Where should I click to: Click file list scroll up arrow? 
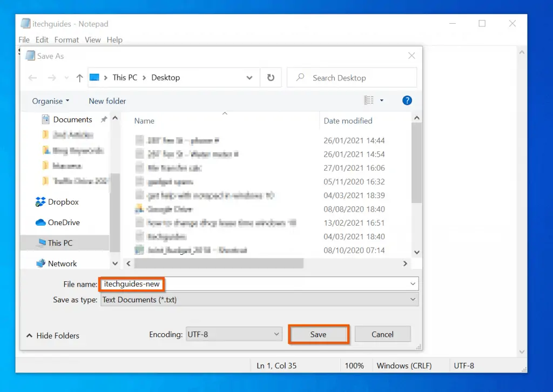[x=417, y=118]
